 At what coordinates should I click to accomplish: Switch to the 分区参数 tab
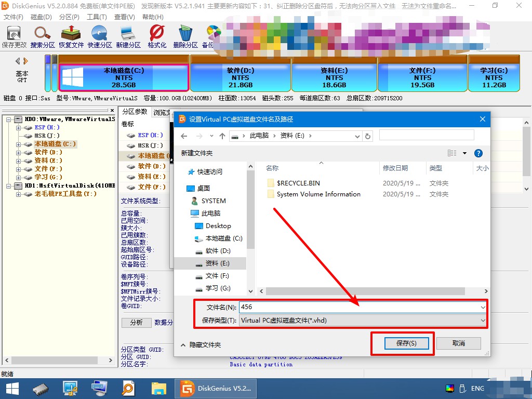(x=135, y=112)
